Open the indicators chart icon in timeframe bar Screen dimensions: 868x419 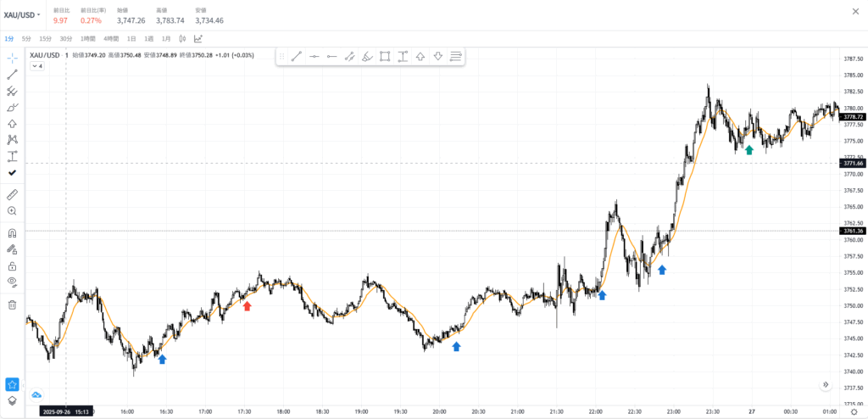tap(198, 38)
